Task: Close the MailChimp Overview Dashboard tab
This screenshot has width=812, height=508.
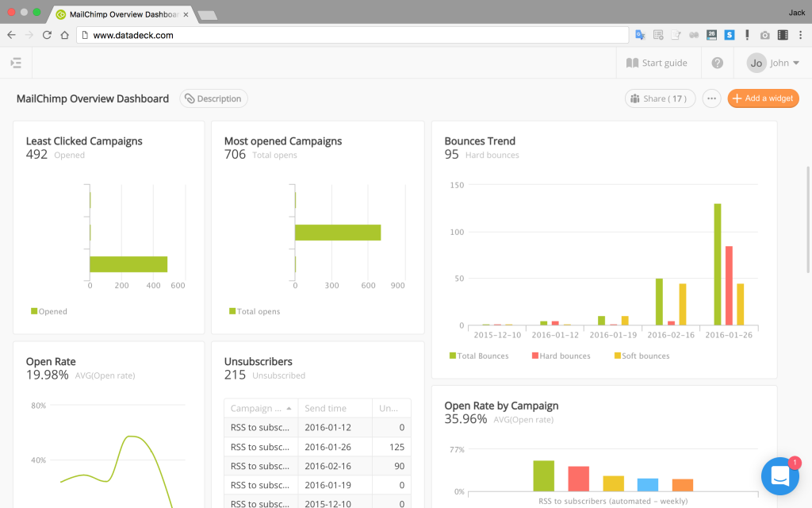Action: point(186,14)
